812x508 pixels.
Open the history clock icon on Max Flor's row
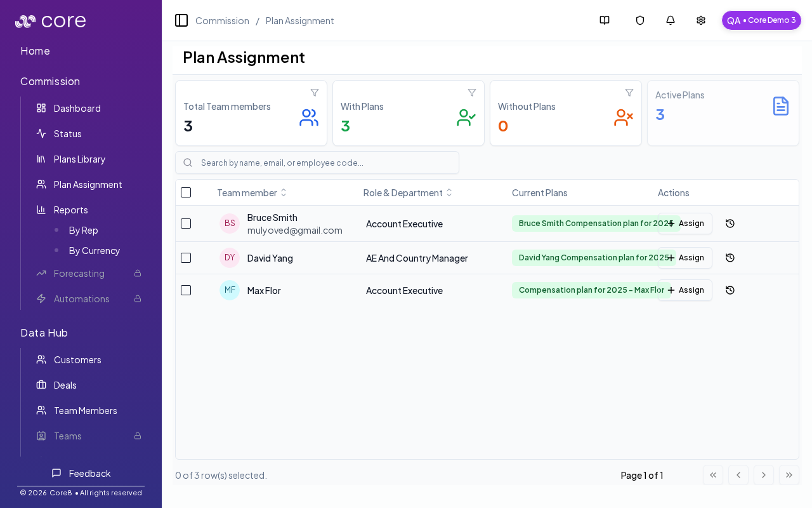[x=730, y=290]
